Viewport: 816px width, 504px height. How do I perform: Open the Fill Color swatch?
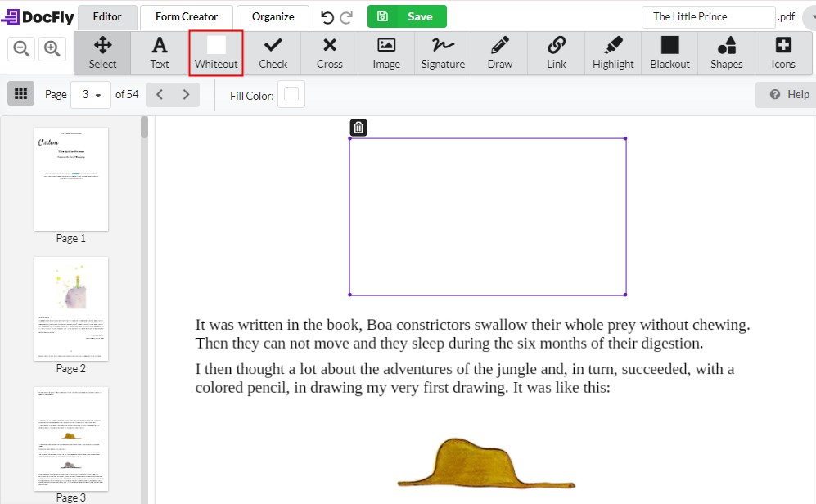(291, 95)
